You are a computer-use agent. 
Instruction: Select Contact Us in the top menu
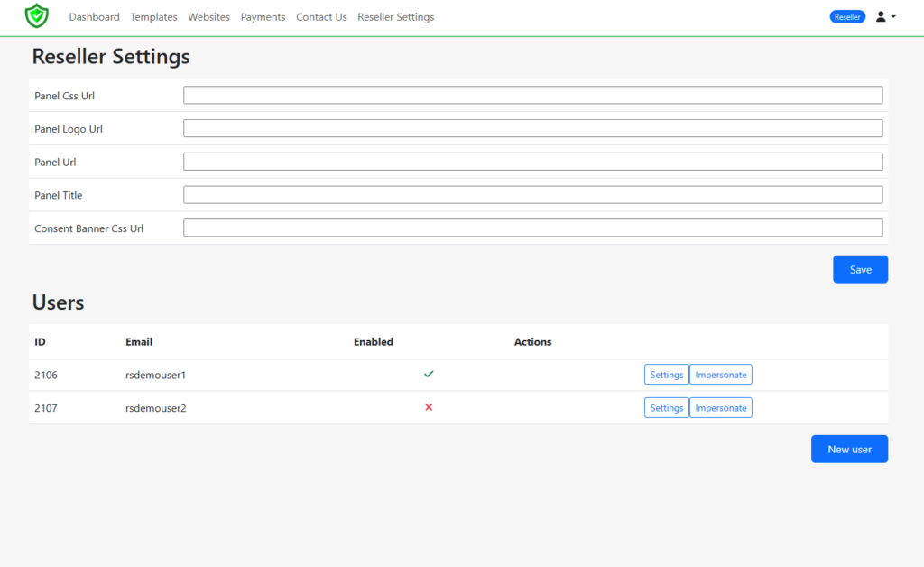321,17
